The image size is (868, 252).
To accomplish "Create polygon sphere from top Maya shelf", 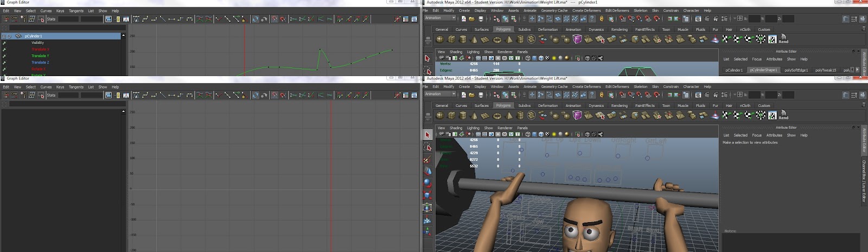I will point(440,39).
